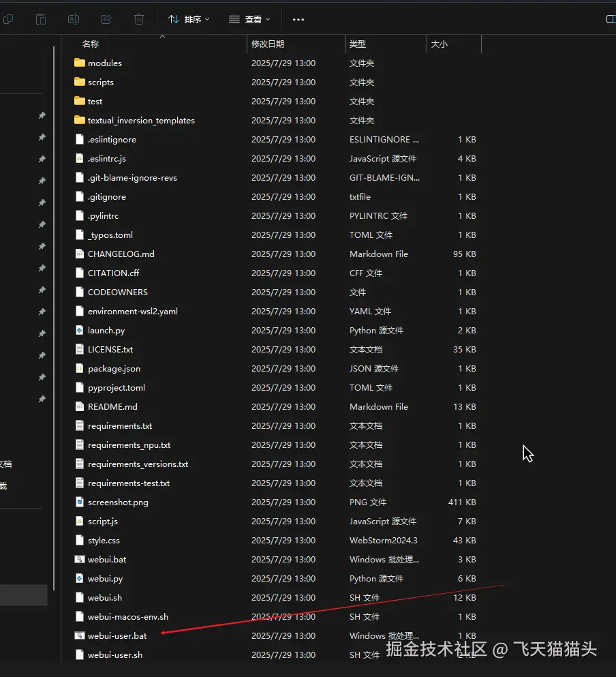Click the package.json file icon
The image size is (616, 677).
click(80, 368)
